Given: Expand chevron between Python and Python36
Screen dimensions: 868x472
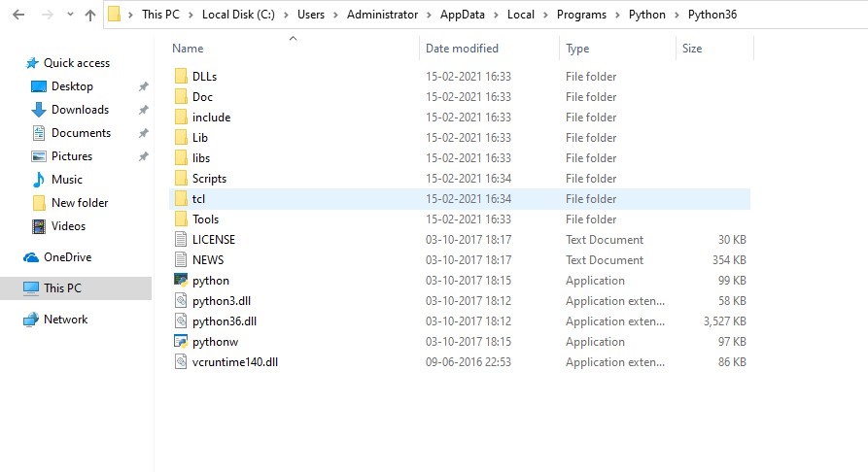Looking at the screenshot, I should [x=677, y=15].
